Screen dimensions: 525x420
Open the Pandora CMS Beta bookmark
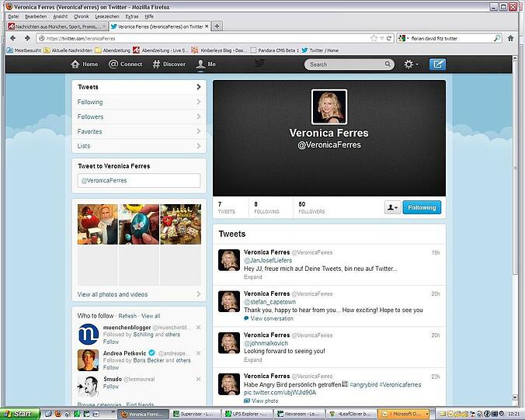point(275,50)
